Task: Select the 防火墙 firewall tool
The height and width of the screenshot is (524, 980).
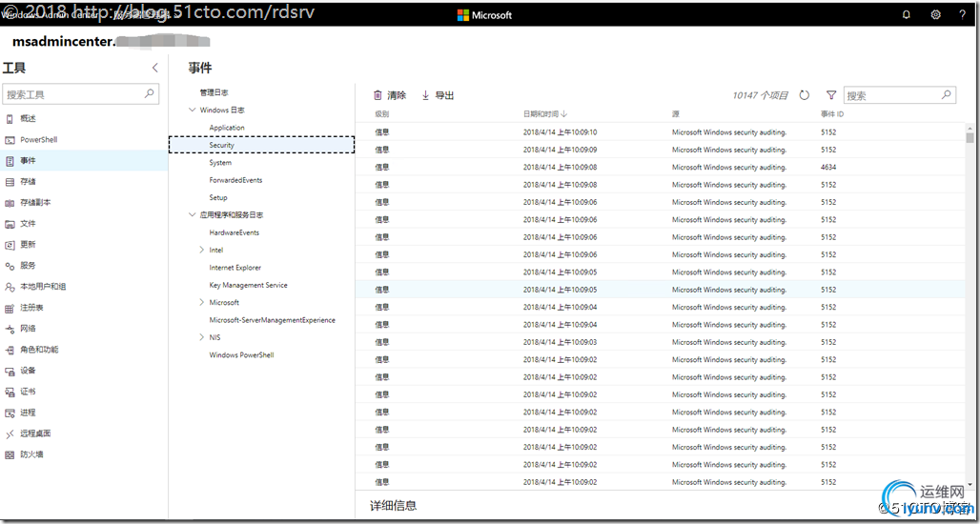Action: click(31, 454)
